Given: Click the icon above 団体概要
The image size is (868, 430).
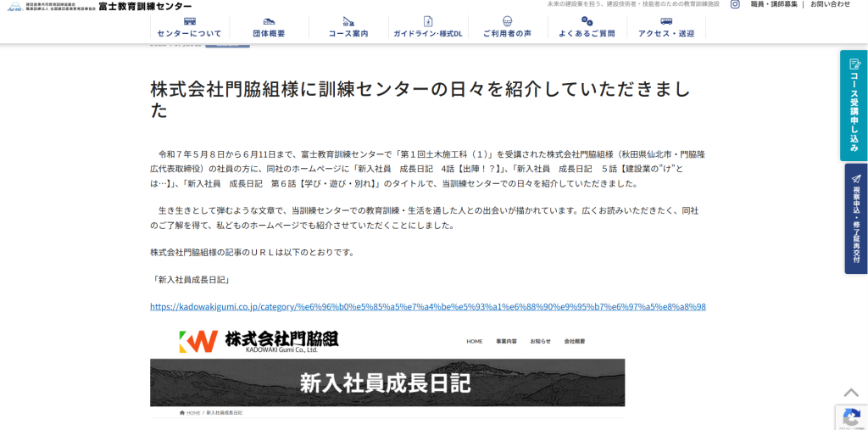Looking at the screenshot, I should 269,21.
